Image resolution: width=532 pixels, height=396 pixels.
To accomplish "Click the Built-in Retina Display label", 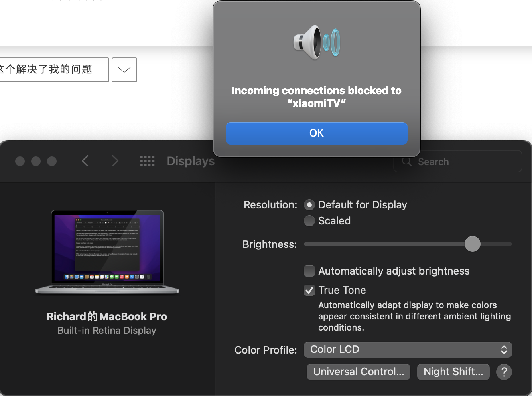I will [107, 331].
